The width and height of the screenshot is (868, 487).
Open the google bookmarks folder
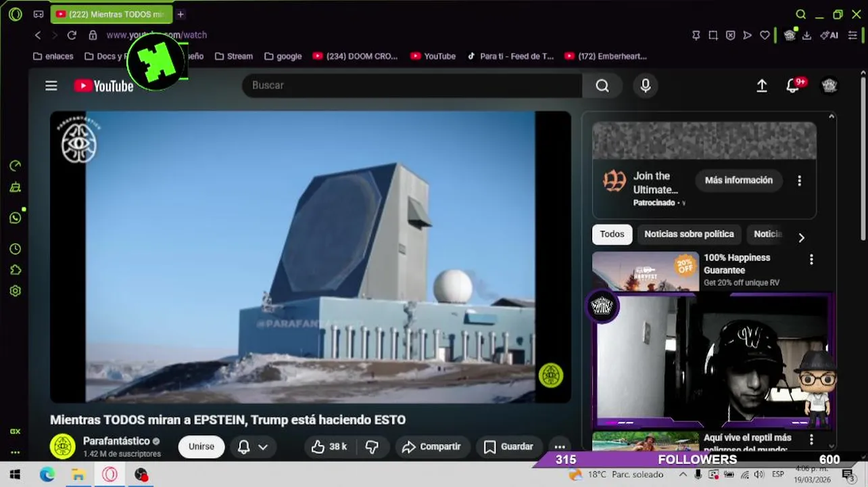click(283, 56)
